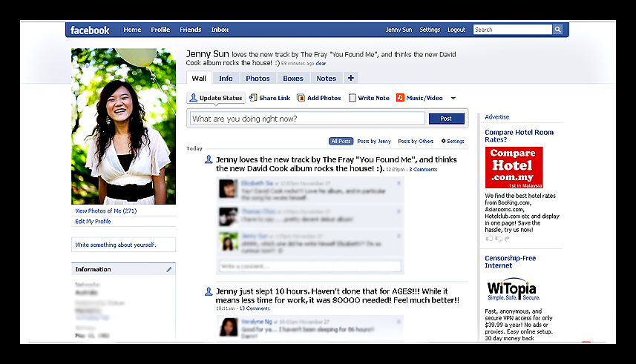This screenshot has width=636, height=364.
Task: Click Write something about yourself box
Action: [124, 245]
